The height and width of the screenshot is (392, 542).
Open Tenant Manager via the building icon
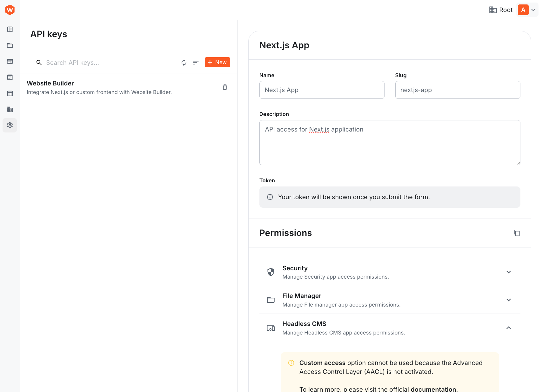click(x=10, y=109)
